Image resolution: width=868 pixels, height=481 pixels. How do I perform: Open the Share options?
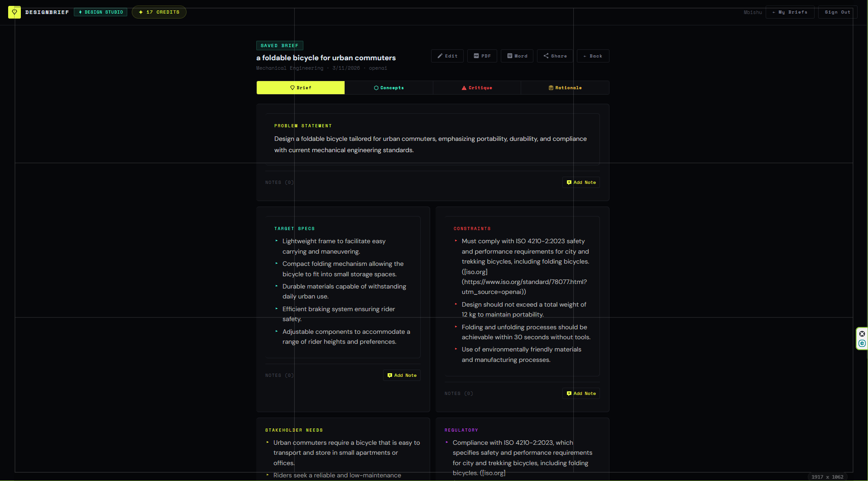555,56
